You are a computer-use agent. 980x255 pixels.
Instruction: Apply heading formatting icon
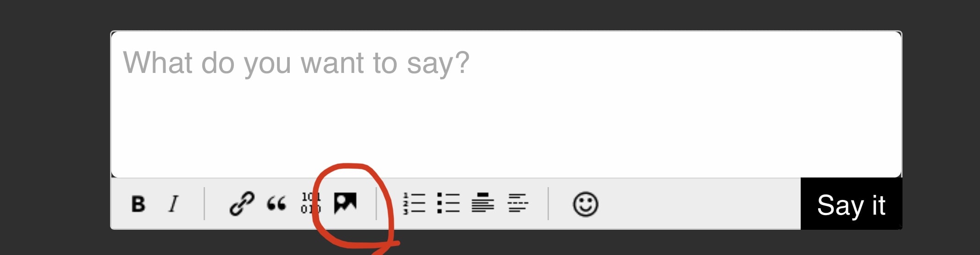482,203
